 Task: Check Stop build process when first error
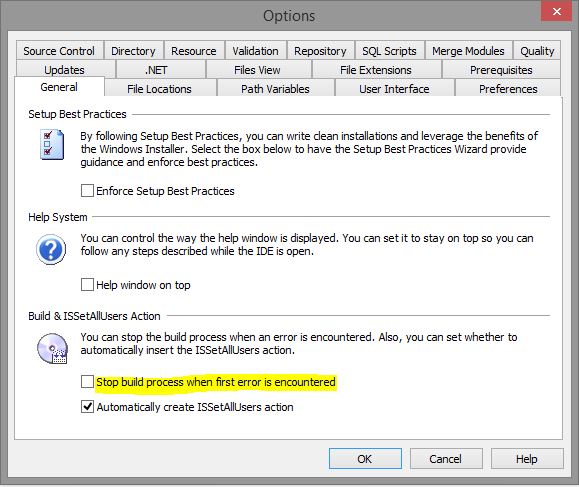click(x=87, y=381)
